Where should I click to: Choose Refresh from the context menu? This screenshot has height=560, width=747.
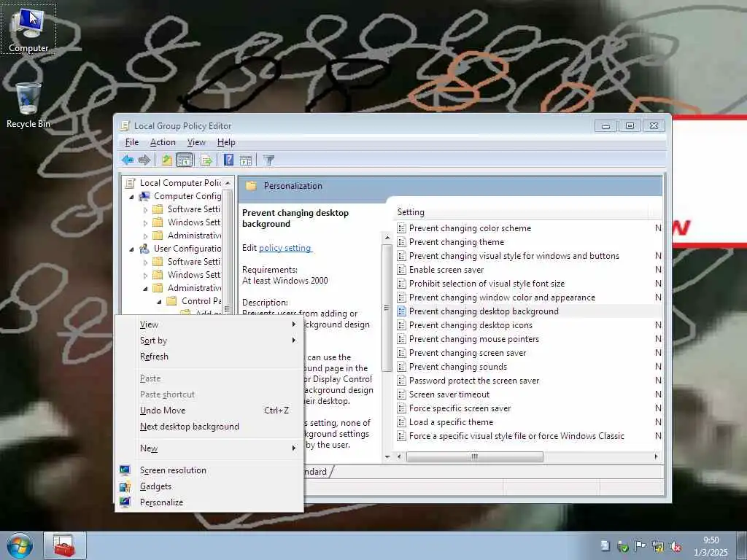[209, 356]
